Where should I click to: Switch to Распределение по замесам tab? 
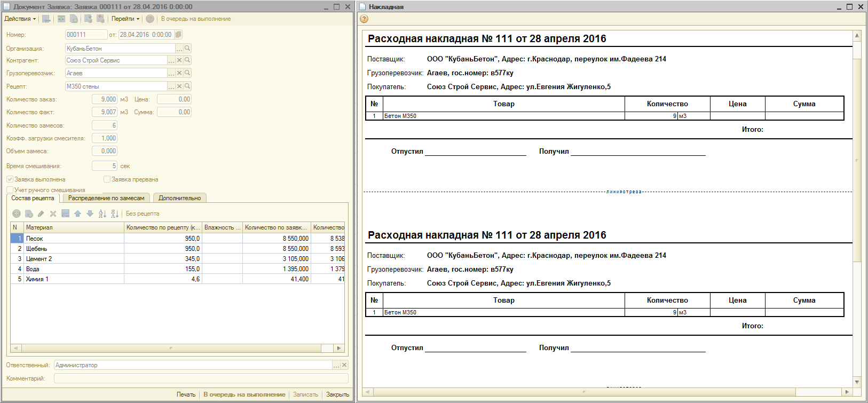click(106, 198)
